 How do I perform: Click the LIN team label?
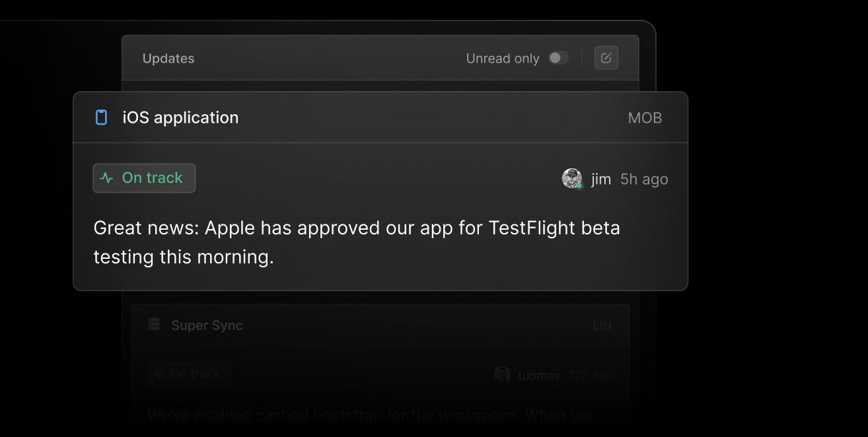pyautogui.click(x=602, y=325)
